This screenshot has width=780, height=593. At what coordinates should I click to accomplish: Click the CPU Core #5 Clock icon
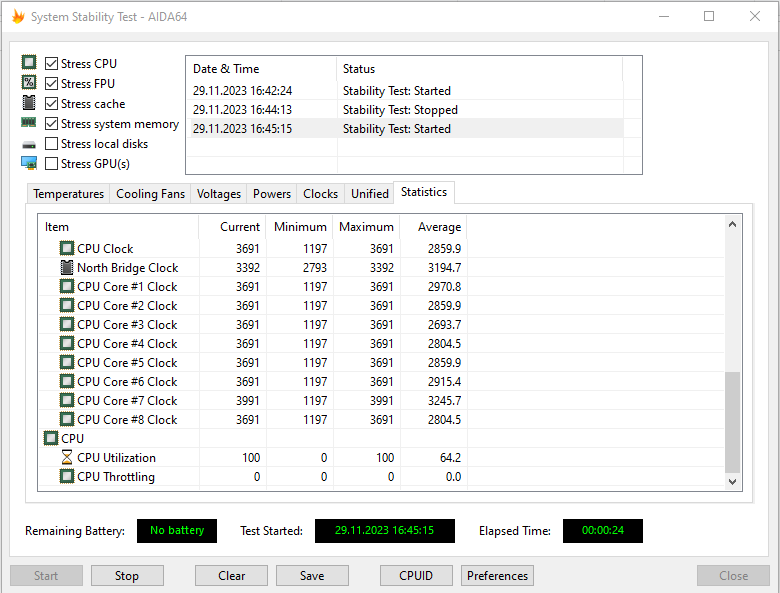pos(67,362)
